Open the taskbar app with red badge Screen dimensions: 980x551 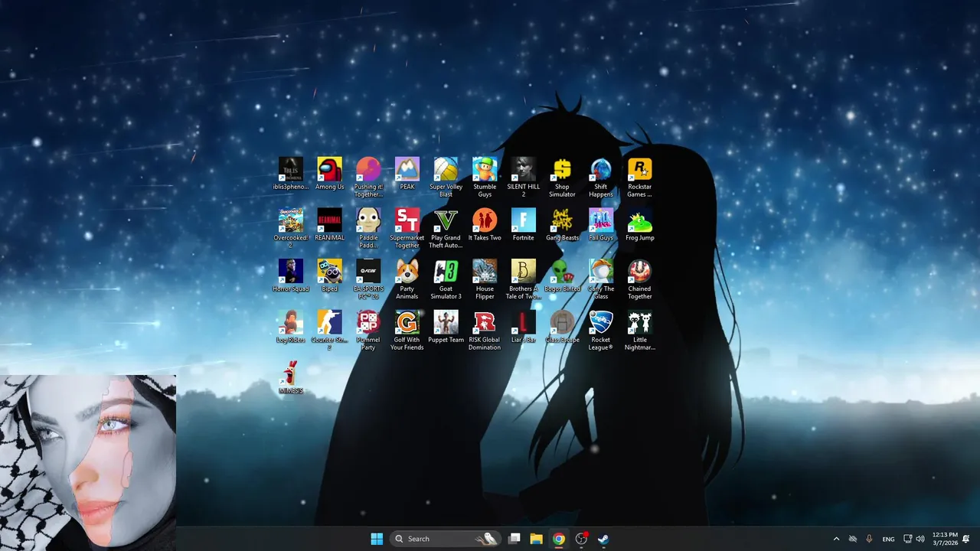coord(581,539)
